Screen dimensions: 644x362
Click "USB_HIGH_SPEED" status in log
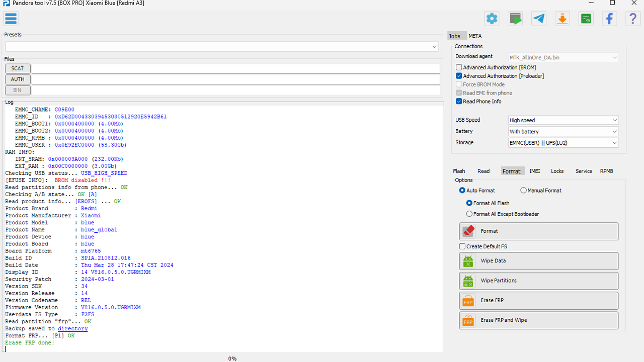104,173
